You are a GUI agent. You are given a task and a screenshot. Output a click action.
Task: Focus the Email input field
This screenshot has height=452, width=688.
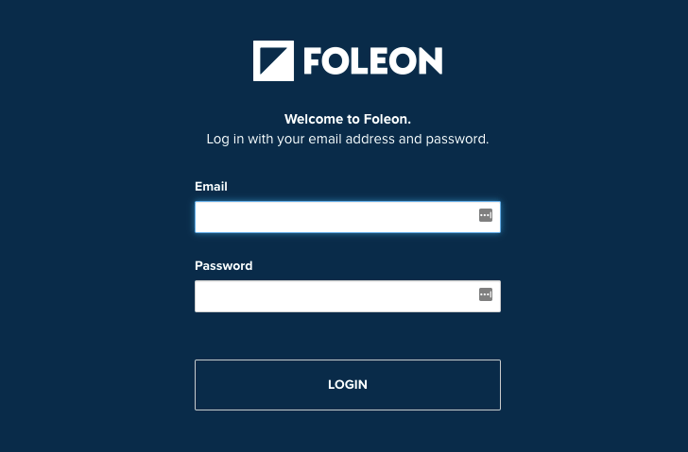(335, 217)
